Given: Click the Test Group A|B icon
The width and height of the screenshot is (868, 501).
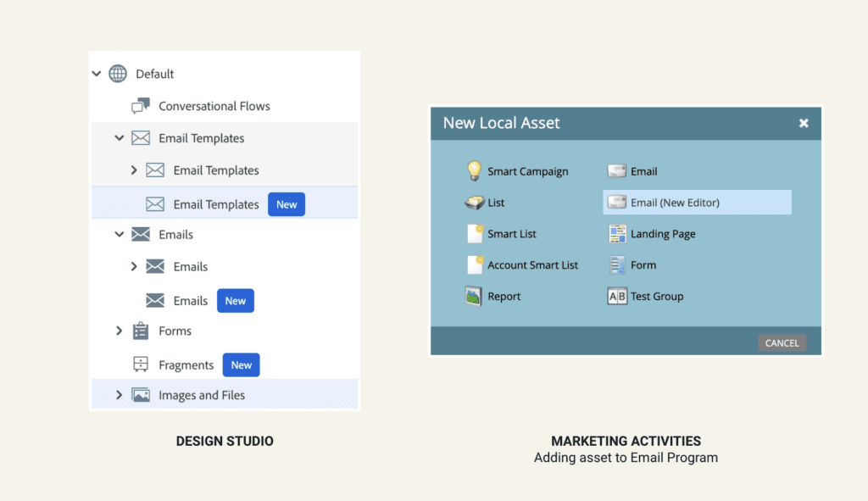Looking at the screenshot, I should click(617, 297).
